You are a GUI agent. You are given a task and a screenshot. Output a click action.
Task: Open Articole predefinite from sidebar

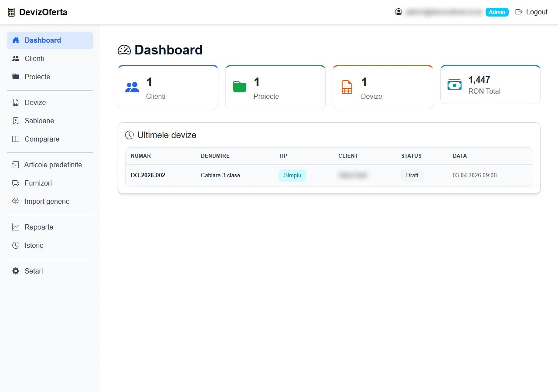pos(50,165)
